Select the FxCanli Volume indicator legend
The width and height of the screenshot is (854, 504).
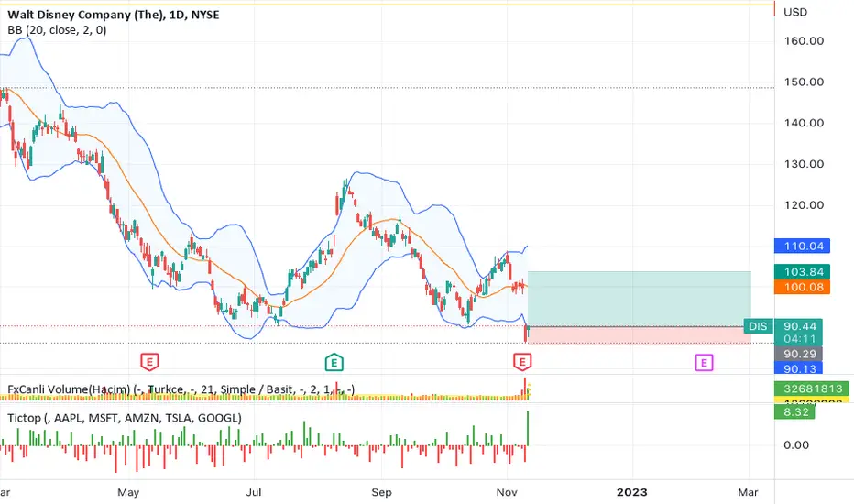(181, 389)
